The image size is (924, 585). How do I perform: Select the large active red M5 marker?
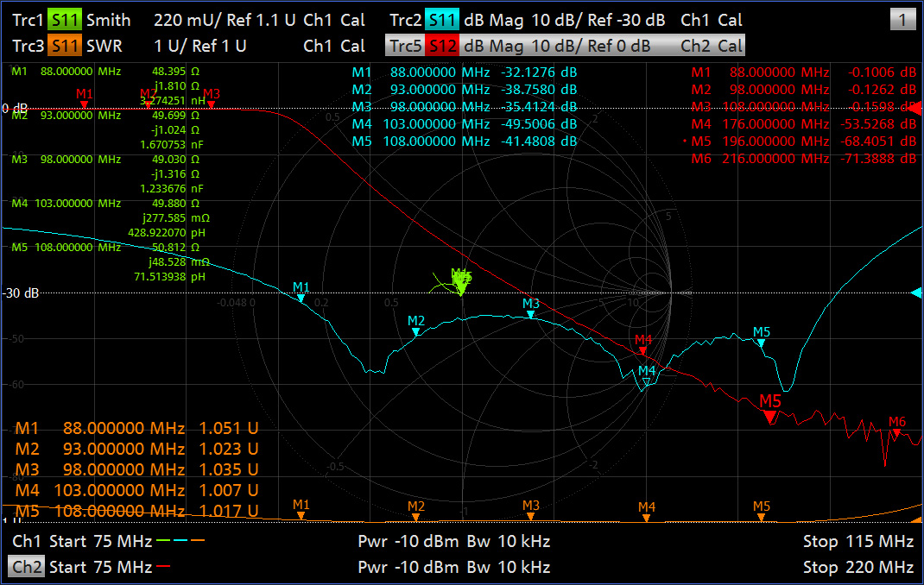pos(770,418)
